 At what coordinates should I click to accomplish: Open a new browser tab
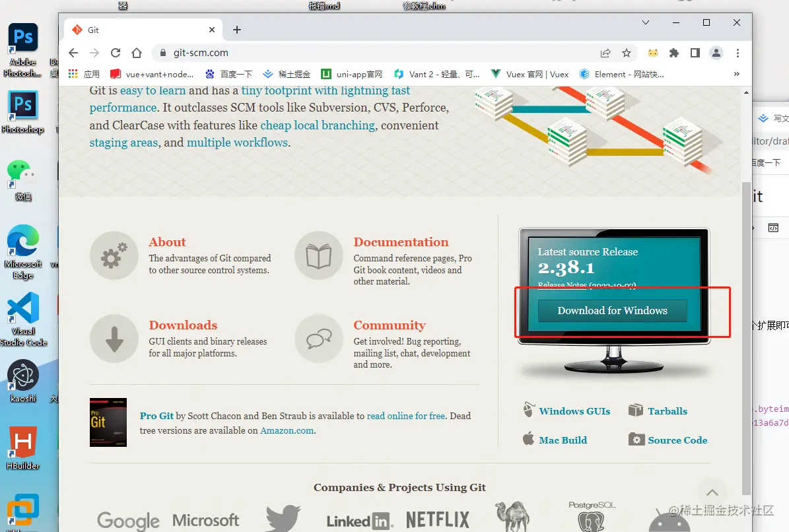pos(237,30)
